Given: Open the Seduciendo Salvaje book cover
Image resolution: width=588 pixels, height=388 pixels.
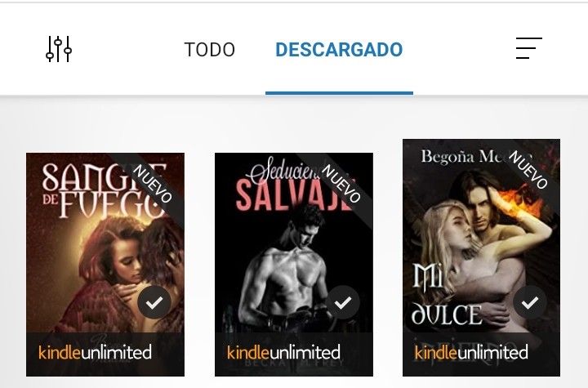Looking at the screenshot, I should click(x=294, y=265).
